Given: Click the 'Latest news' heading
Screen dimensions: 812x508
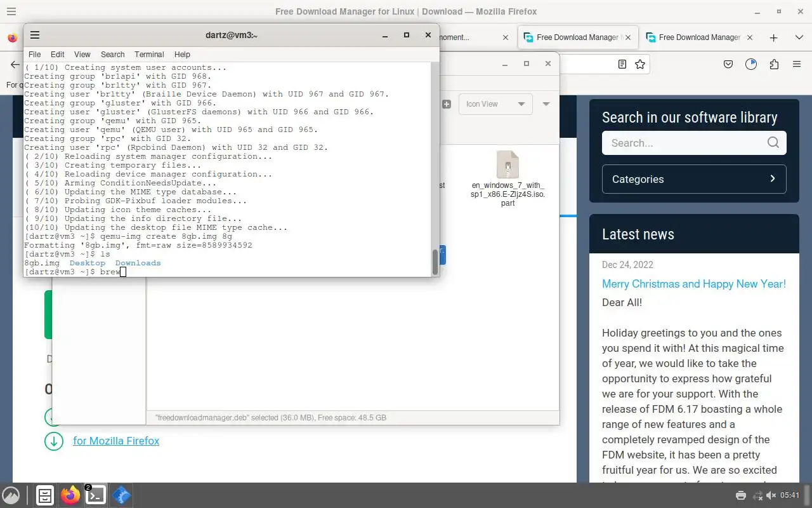Looking at the screenshot, I should coord(638,234).
